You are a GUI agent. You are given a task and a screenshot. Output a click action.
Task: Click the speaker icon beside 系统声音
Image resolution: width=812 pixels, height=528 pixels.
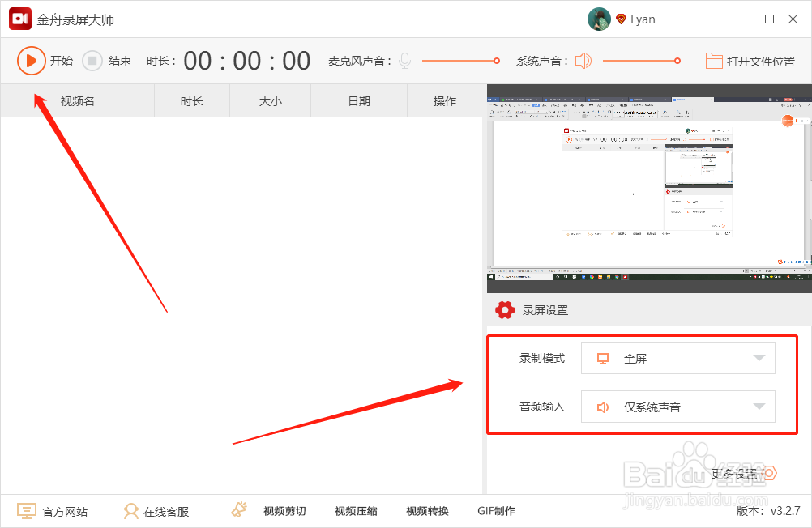[x=583, y=60]
